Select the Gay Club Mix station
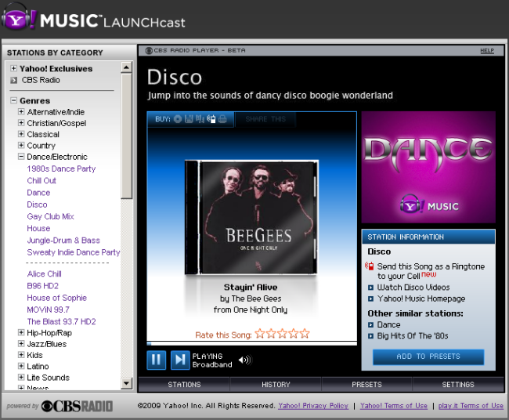This screenshot has width=509, height=420. point(51,216)
